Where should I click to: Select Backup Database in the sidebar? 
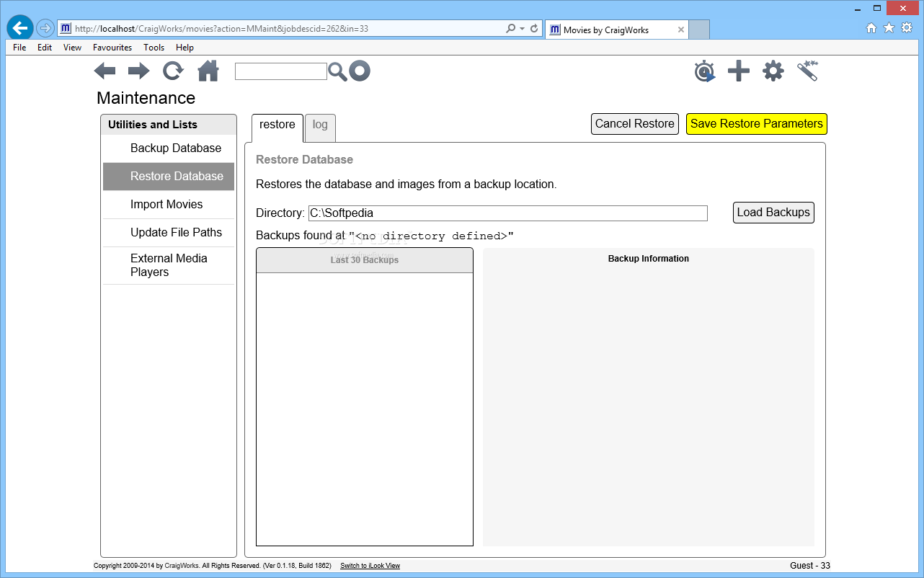[x=169, y=148]
